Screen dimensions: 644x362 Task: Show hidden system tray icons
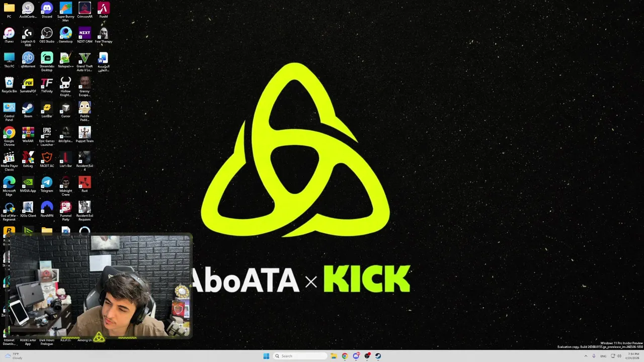(x=586, y=356)
